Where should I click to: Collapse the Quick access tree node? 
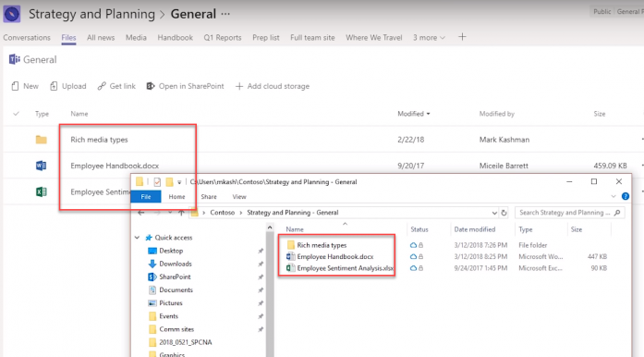click(137, 238)
